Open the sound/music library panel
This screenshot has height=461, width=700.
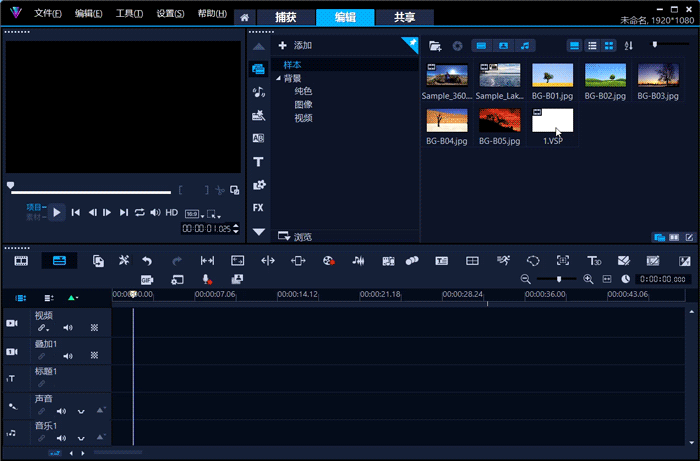(258, 91)
